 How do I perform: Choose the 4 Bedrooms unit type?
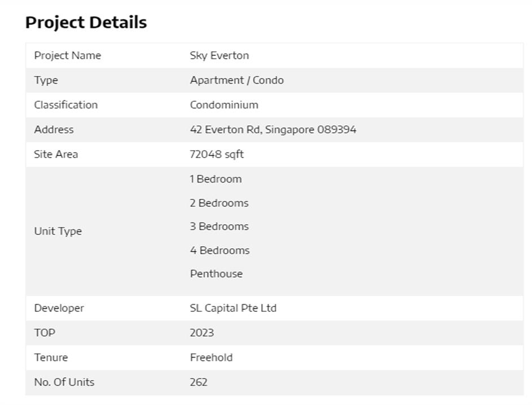219,250
